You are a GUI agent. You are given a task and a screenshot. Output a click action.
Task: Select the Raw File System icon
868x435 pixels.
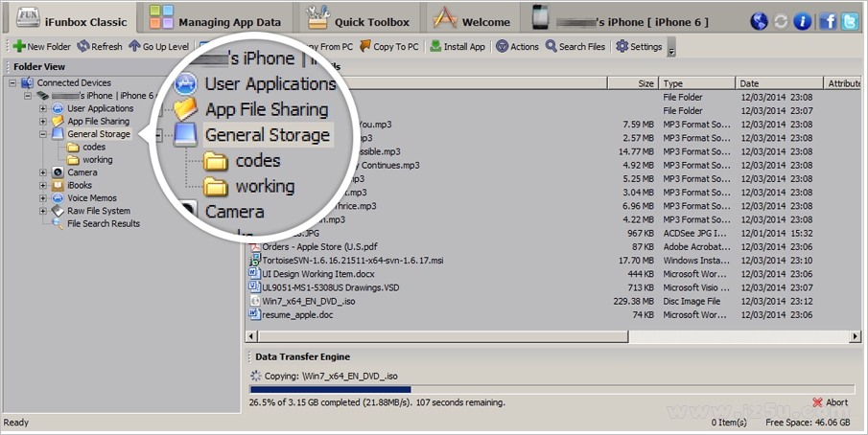click(58, 211)
